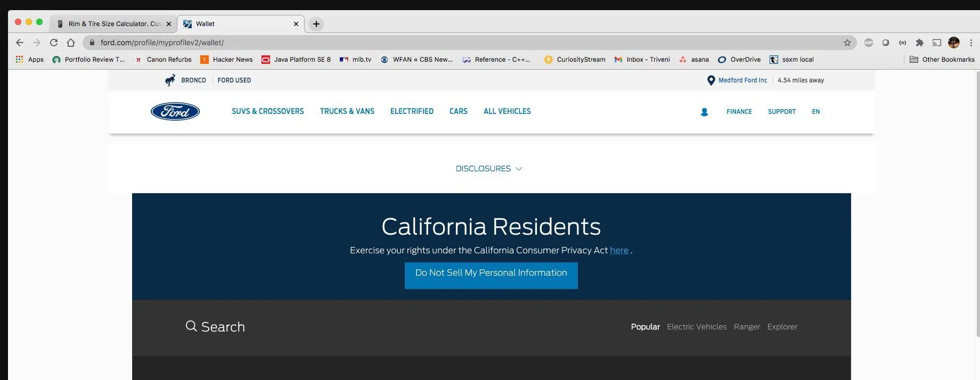
Task: Go to browser home page icon
Action: click(71, 43)
